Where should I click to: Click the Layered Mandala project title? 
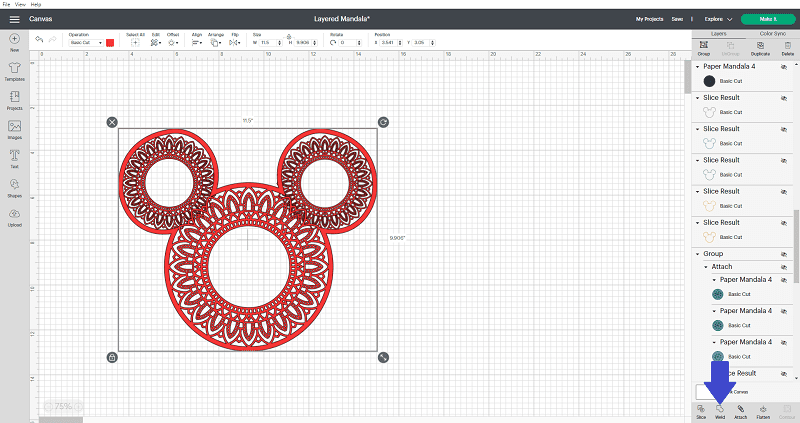342,19
